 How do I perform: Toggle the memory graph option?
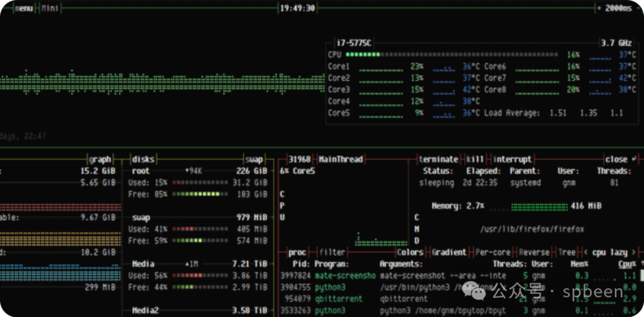coord(100,159)
